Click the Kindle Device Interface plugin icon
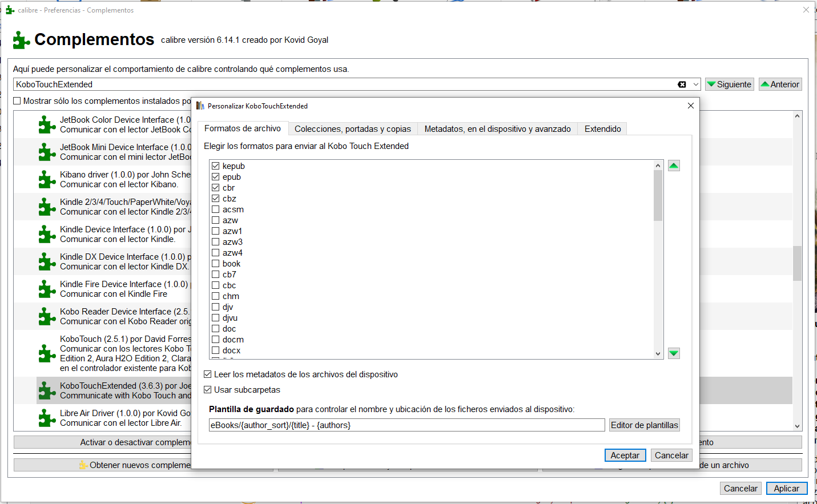The height and width of the screenshot is (504, 817). coord(47,234)
